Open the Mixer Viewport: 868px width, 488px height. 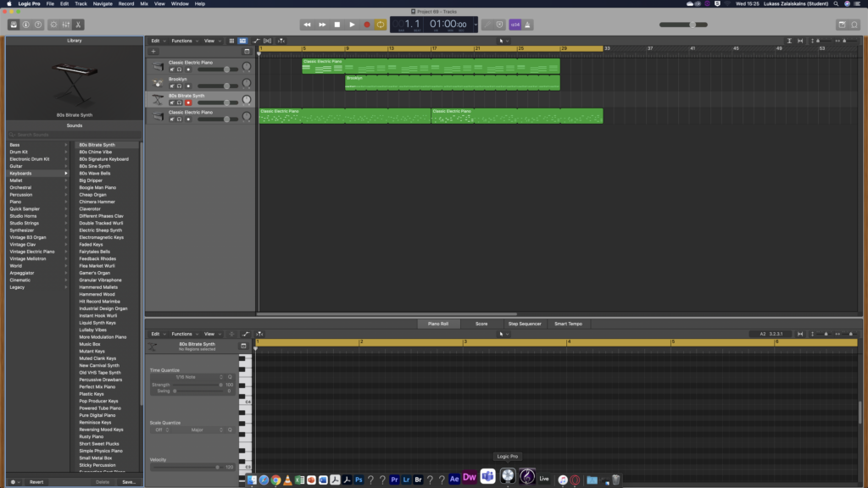coord(66,25)
